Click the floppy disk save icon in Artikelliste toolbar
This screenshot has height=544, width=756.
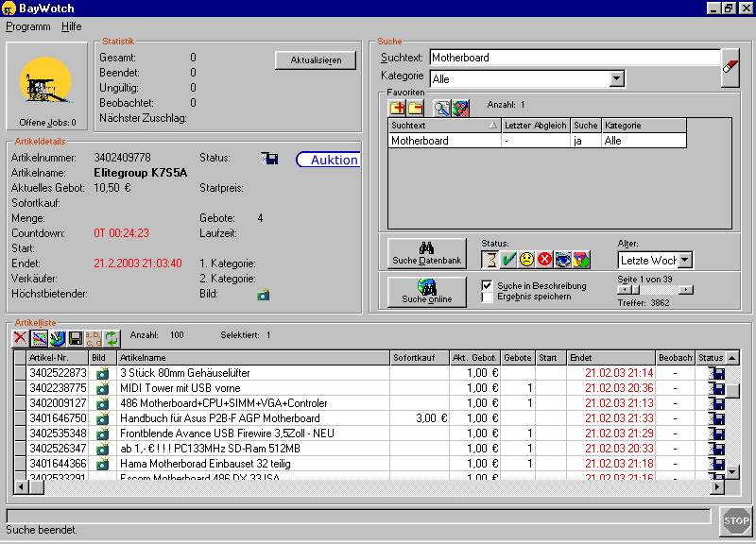point(76,337)
